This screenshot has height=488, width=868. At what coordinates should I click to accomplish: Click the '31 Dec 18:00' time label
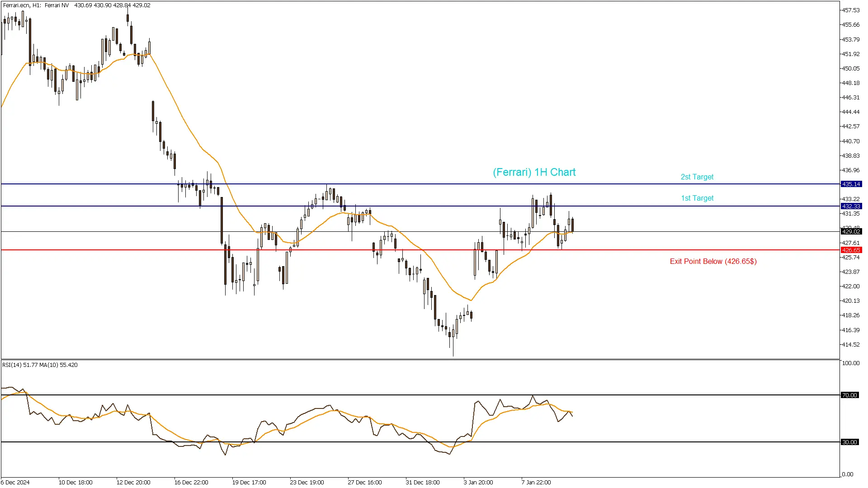click(423, 483)
